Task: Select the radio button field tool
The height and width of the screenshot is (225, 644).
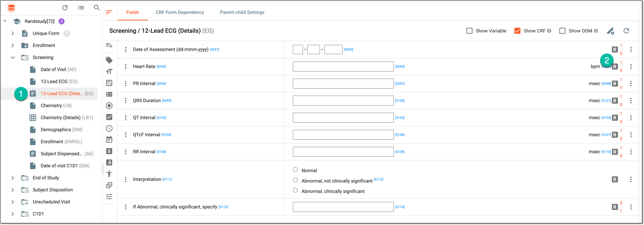Action: click(109, 106)
